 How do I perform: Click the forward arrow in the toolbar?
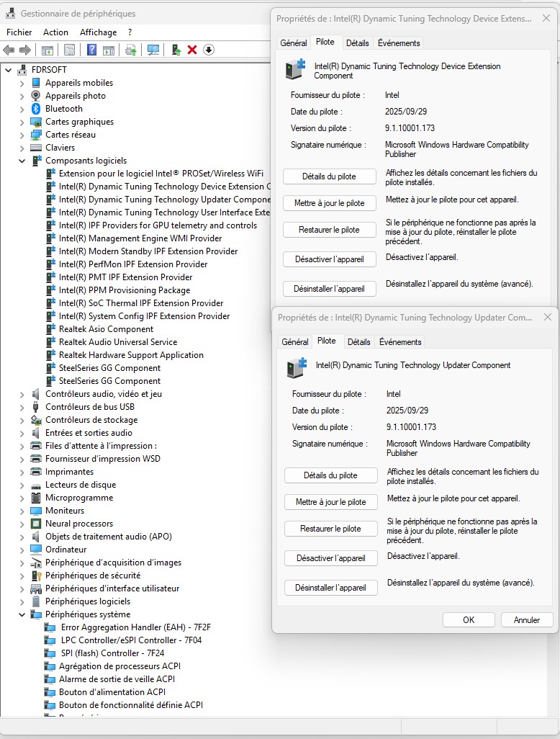pyautogui.click(x=25, y=50)
